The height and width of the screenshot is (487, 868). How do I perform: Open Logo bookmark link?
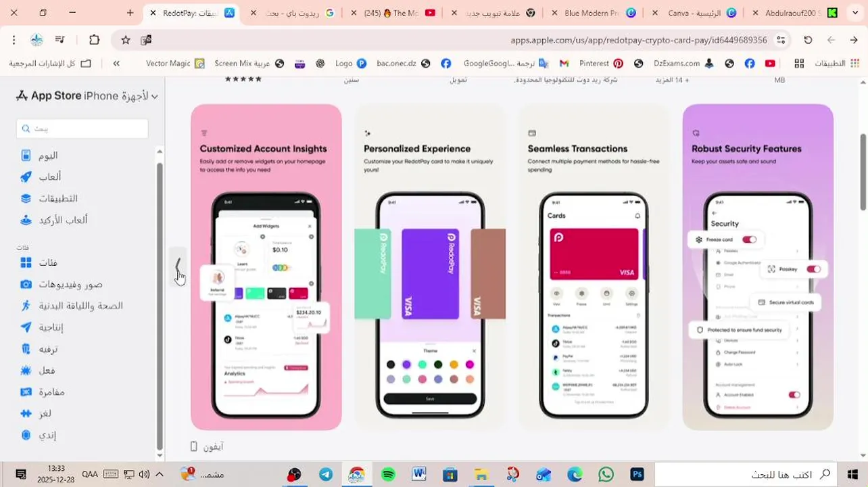(x=351, y=64)
